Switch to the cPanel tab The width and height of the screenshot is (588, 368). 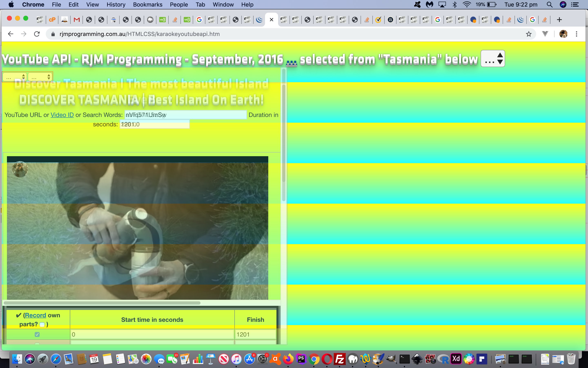point(52,20)
